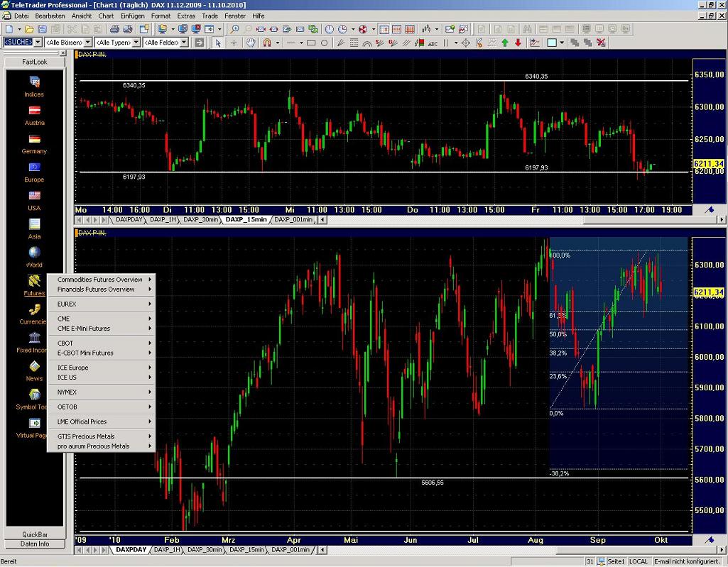Click the print toolbar icon

(x=114, y=29)
